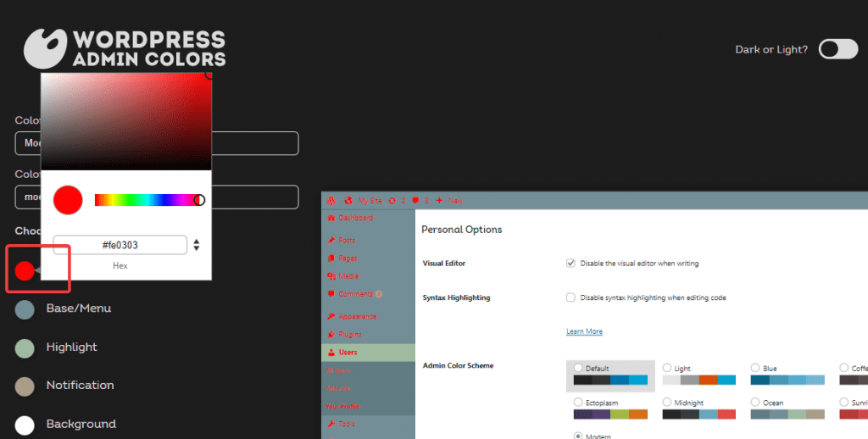This screenshot has width=868, height=439.
Task: Click the plus New item in admin bar
Action: coord(449,200)
